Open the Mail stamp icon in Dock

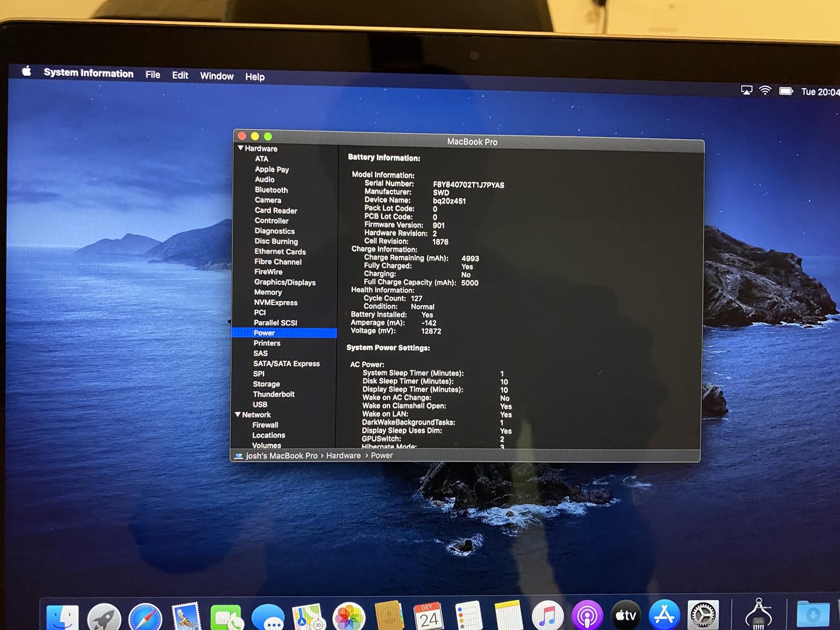187,616
